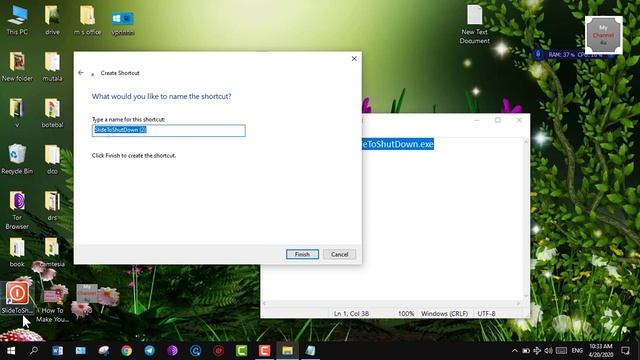Select the SlideToShutDown shortcut on desktop
The width and height of the screenshot is (640, 360).
[x=17, y=298]
